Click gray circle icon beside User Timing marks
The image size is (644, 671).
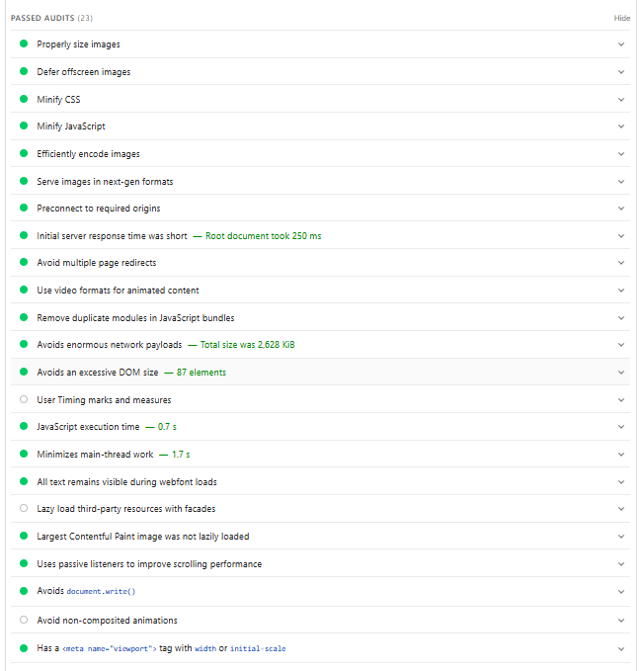(24, 400)
